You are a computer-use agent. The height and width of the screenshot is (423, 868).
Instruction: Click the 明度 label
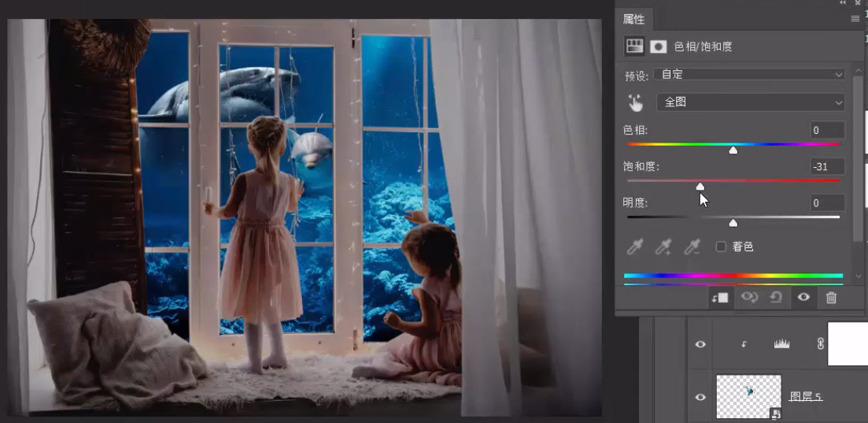coord(636,203)
